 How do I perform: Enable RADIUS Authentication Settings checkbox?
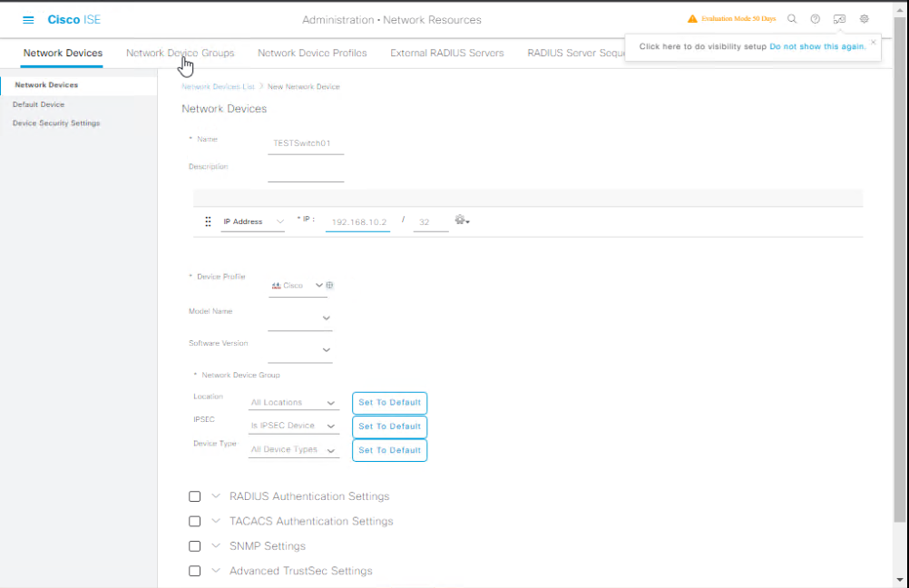point(195,496)
